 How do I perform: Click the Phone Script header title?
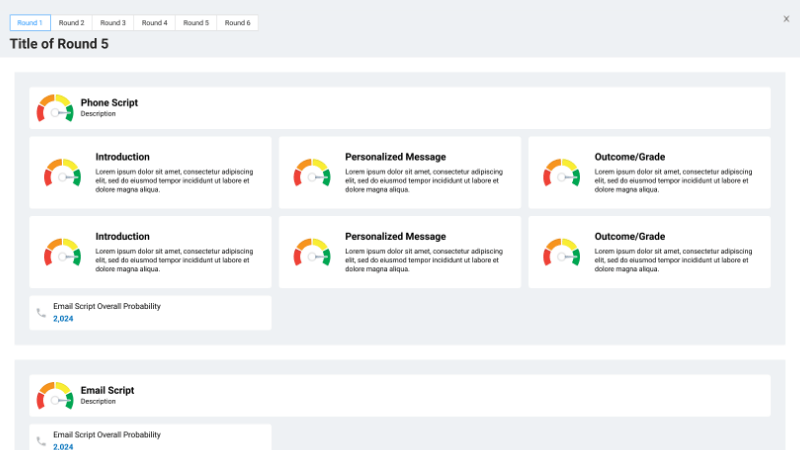click(x=109, y=102)
